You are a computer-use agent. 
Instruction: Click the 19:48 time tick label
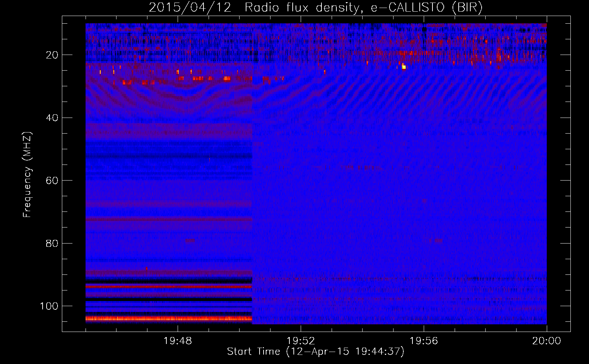[178, 341]
